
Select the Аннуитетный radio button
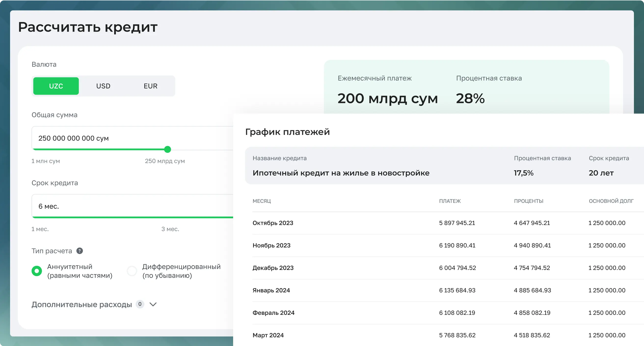37,271
